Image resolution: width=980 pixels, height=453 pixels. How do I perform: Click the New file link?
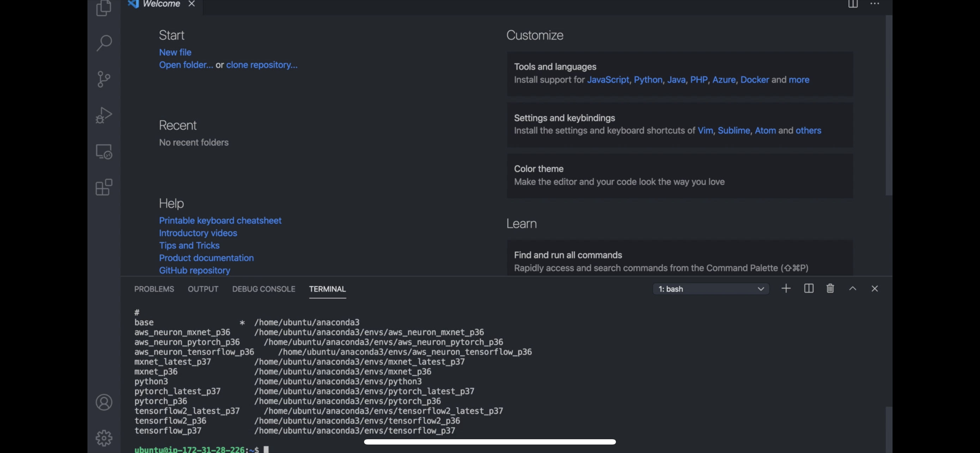point(175,53)
